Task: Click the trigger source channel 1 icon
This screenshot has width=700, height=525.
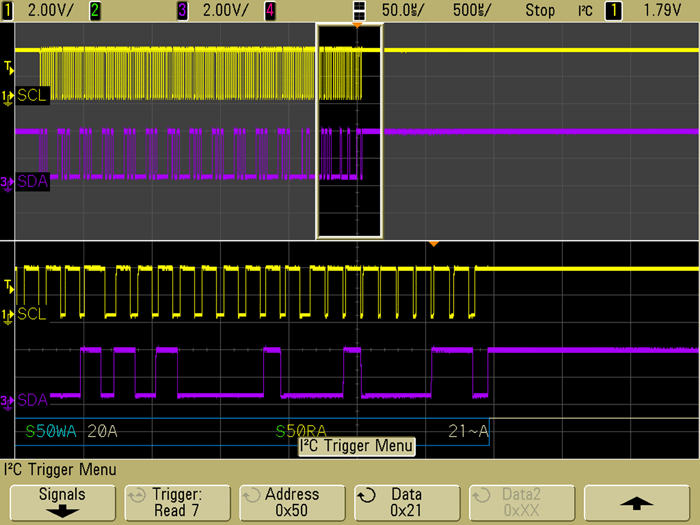Action: tap(613, 10)
